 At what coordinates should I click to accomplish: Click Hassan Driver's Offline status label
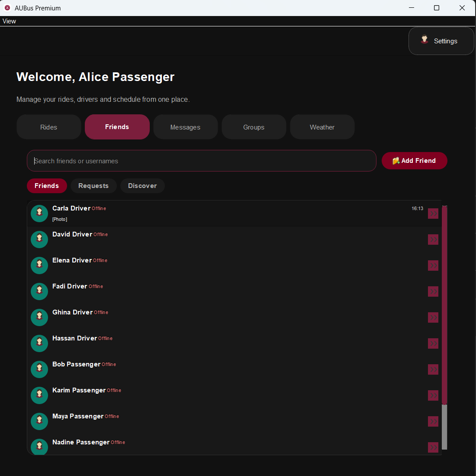tap(105, 338)
